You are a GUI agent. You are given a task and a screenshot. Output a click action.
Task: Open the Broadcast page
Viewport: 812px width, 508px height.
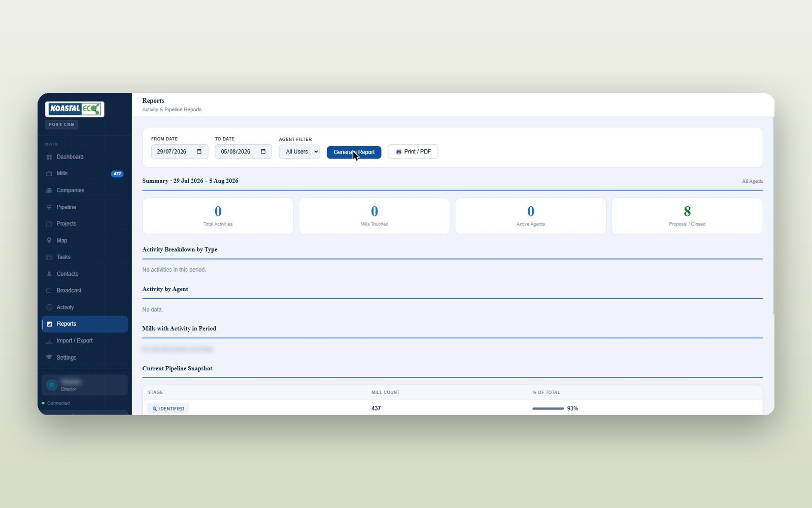click(85, 291)
